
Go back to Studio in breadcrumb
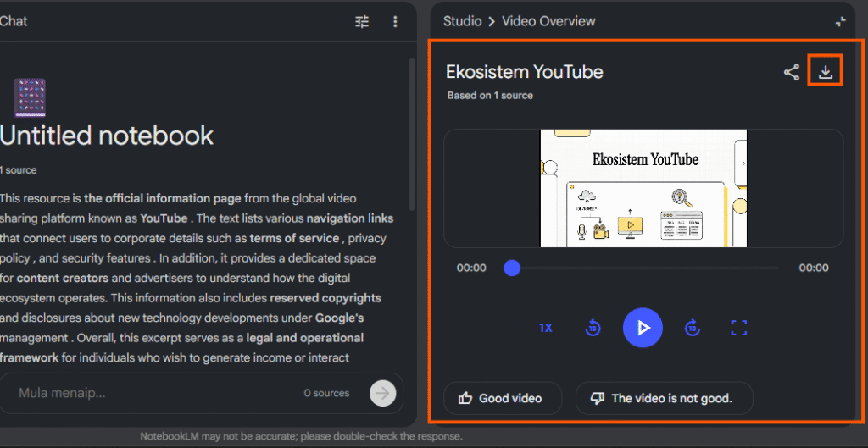click(x=462, y=21)
